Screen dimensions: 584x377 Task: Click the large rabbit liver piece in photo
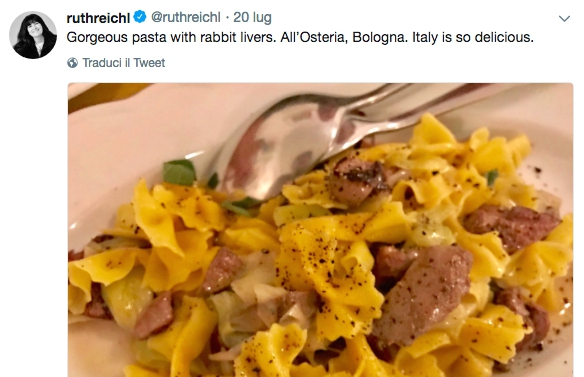coord(423,294)
